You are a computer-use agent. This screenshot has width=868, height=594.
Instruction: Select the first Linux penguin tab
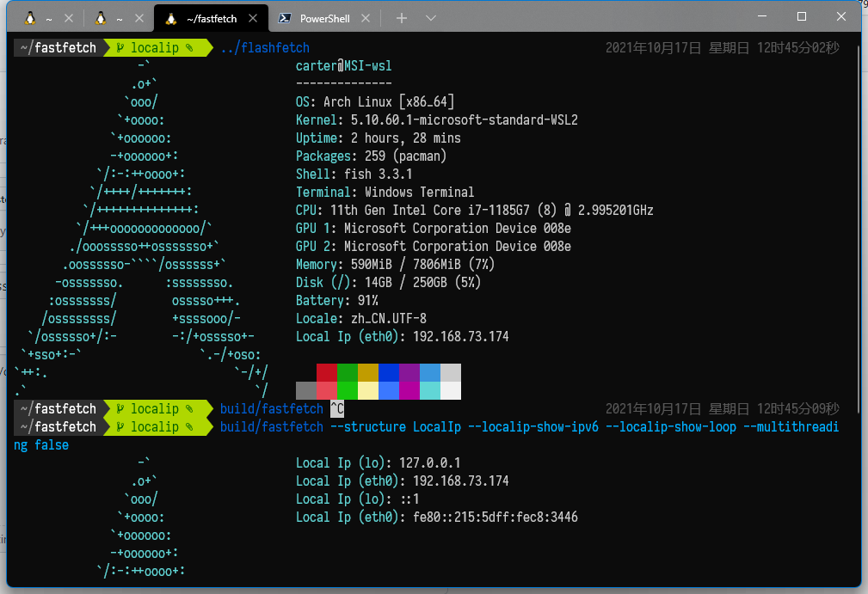[x=47, y=18]
